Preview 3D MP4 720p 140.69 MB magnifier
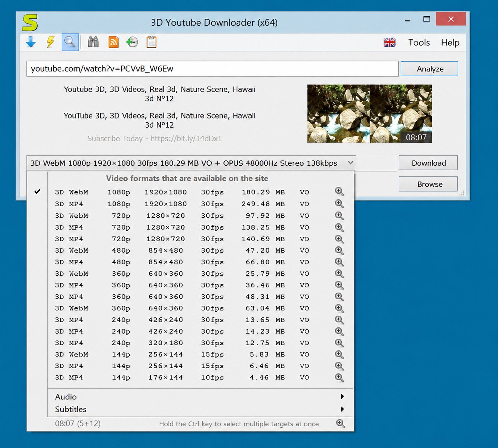This screenshot has height=448, width=498. click(339, 239)
